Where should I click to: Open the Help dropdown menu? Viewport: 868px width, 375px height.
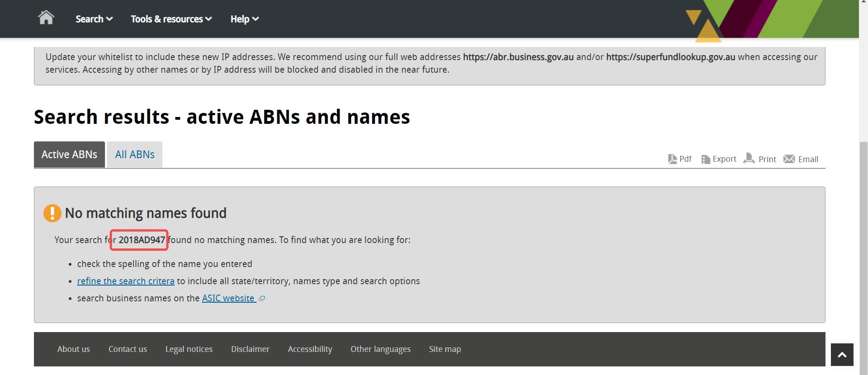[245, 19]
